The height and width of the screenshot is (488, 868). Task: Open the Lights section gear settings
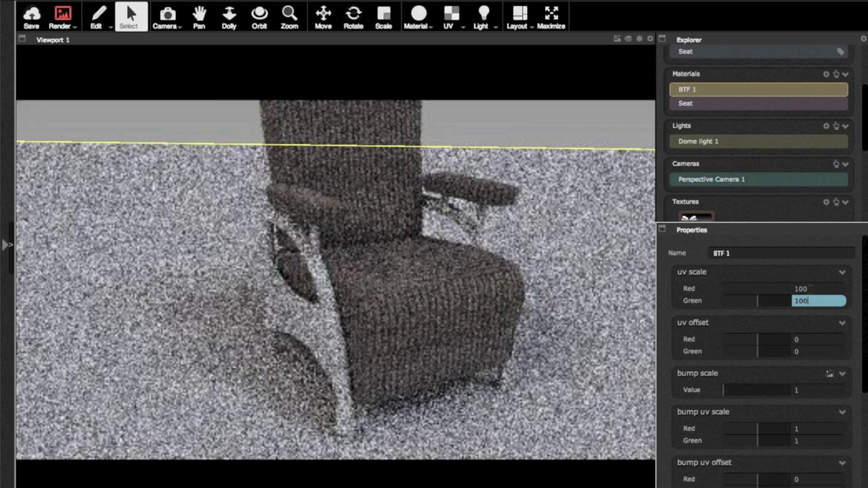[x=826, y=126]
